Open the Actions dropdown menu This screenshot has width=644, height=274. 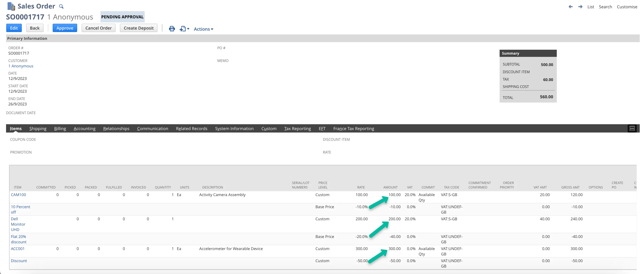(204, 29)
